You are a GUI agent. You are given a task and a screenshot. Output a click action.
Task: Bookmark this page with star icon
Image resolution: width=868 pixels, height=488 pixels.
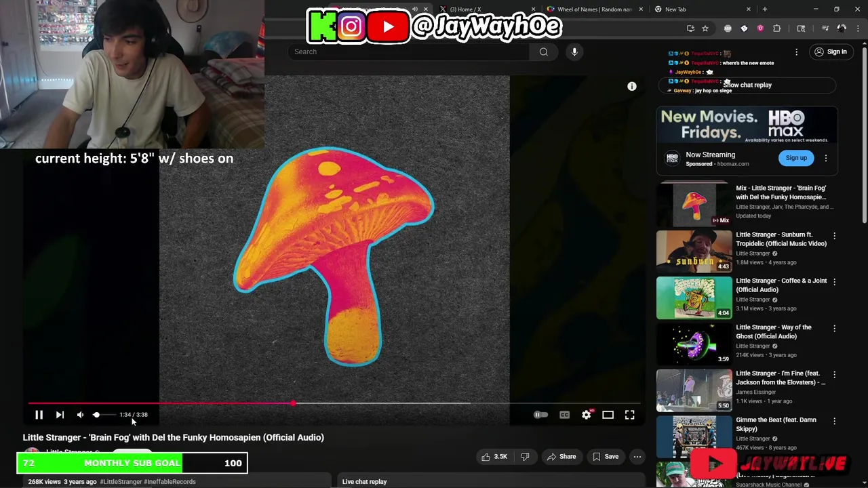coord(705,28)
